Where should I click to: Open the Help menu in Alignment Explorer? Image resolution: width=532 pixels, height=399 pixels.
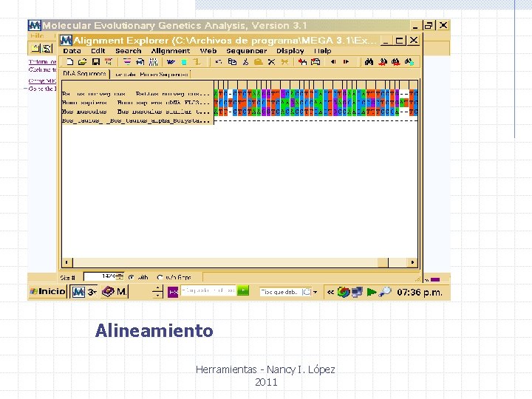point(322,51)
